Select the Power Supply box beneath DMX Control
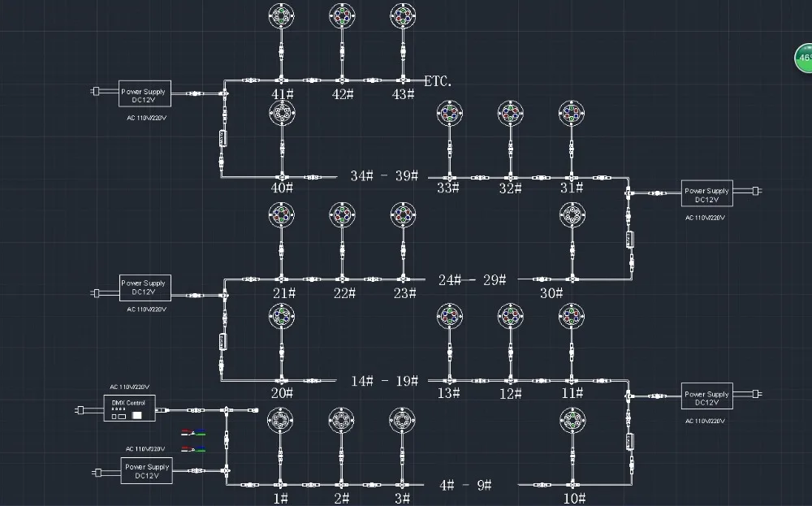 [146, 471]
